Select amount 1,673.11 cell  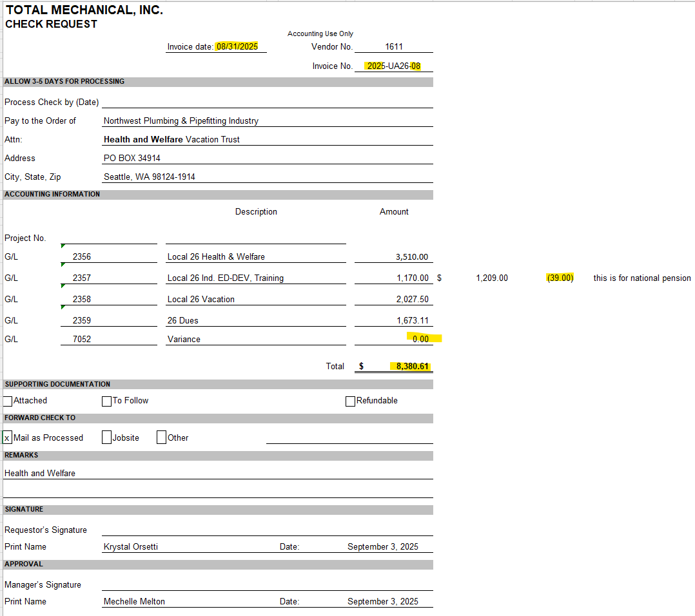pos(393,321)
